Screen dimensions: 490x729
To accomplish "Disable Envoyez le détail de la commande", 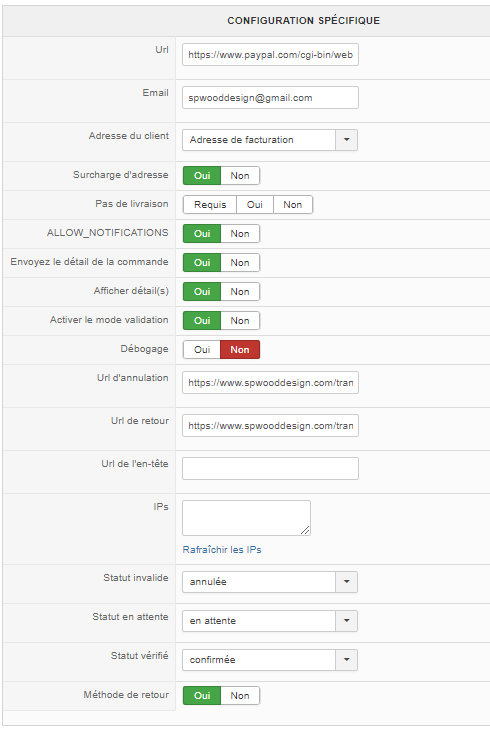I will pos(240,263).
